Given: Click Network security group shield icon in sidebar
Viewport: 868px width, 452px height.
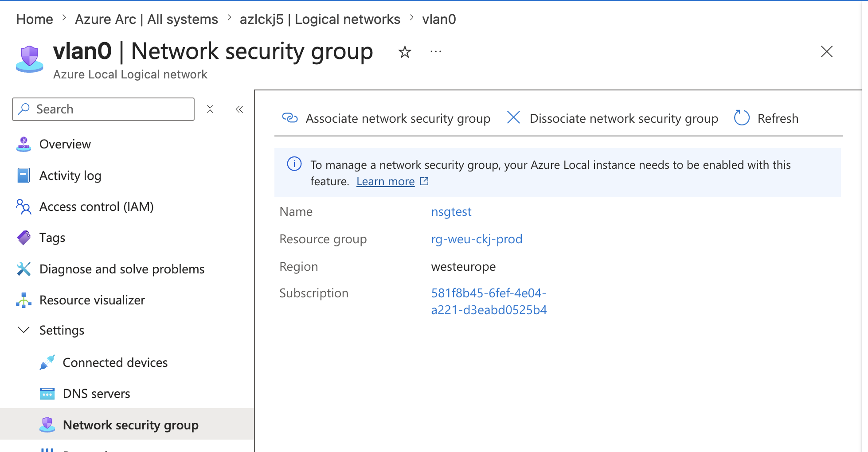Looking at the screenshot, I should [47, 425].
